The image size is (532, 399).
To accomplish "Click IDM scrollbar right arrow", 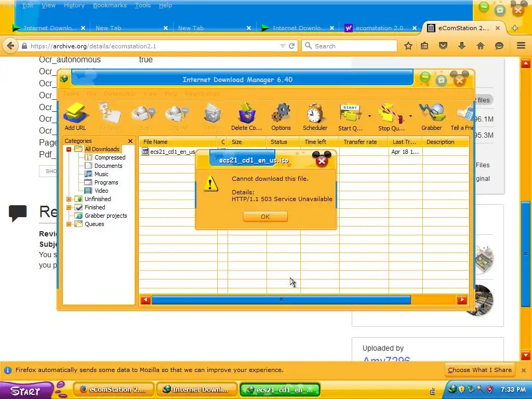I will pos(462,300).
